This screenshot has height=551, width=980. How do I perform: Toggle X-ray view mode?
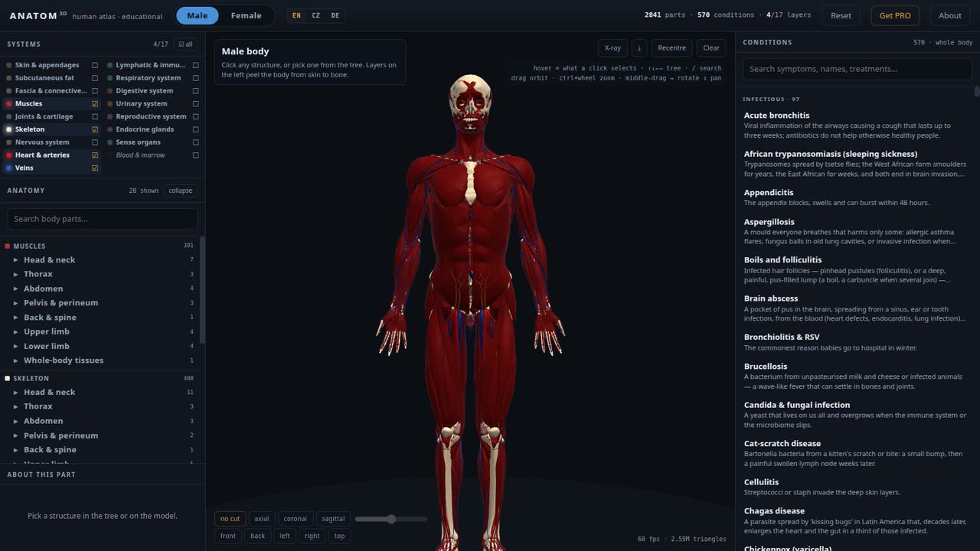click(x=612, y=47)
